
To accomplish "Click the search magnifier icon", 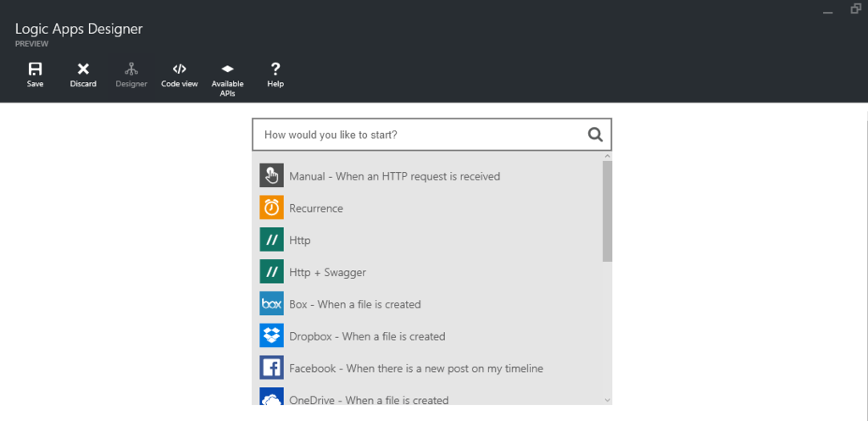I will tap(595, 135).
